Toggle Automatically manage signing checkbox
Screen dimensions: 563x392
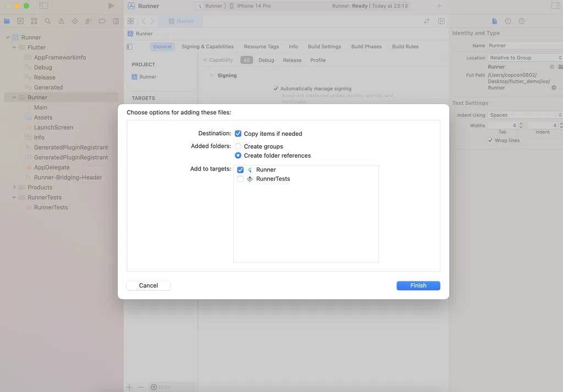click(276, 89)
